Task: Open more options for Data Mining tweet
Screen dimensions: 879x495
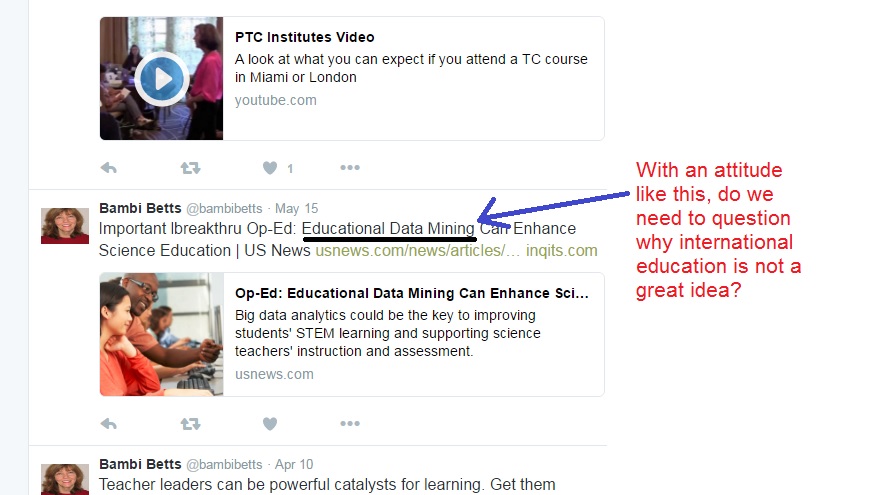Action: click(x=350, y=424)
